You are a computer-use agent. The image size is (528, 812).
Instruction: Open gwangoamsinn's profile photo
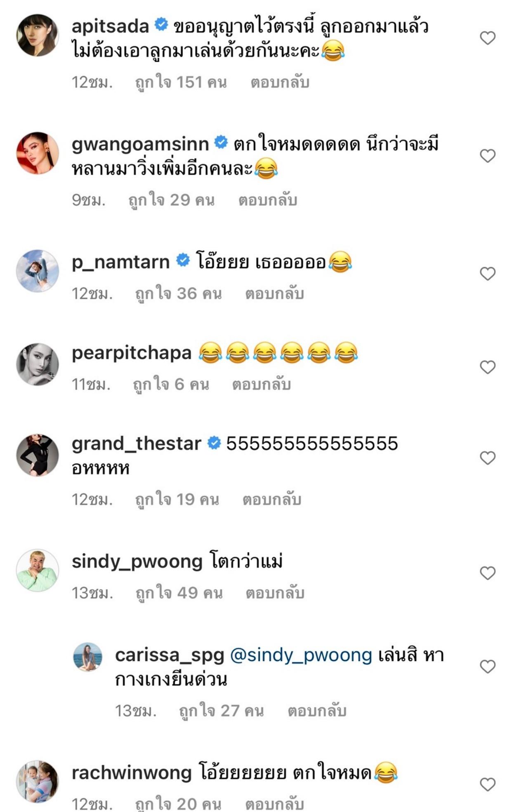point(38,153)
